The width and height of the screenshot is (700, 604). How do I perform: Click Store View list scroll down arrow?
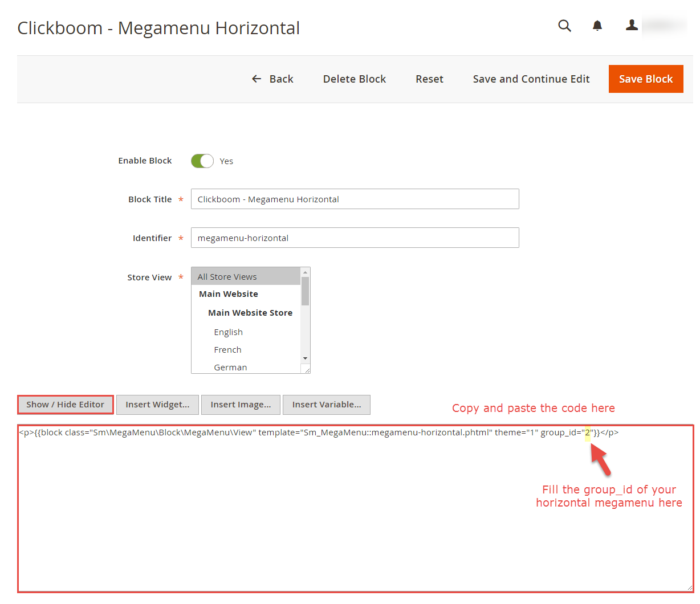[x=305, y=358]
